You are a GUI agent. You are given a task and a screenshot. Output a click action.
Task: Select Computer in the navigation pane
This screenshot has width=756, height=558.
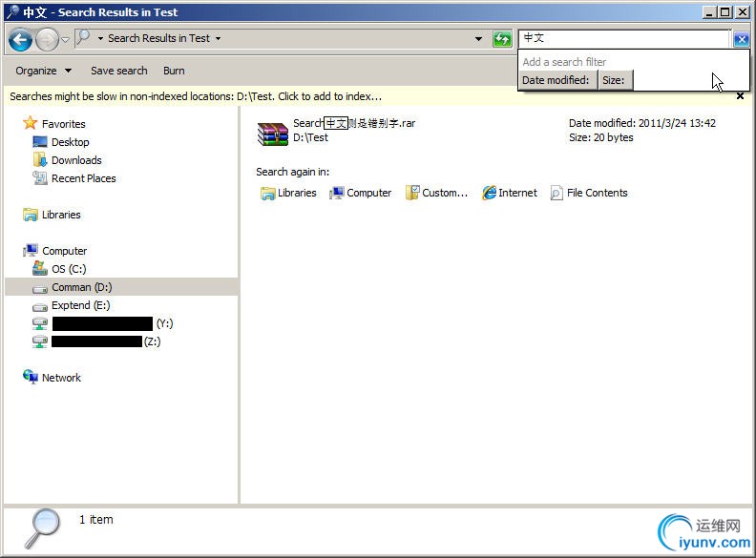pyautogui.click(x=65, y=251)
